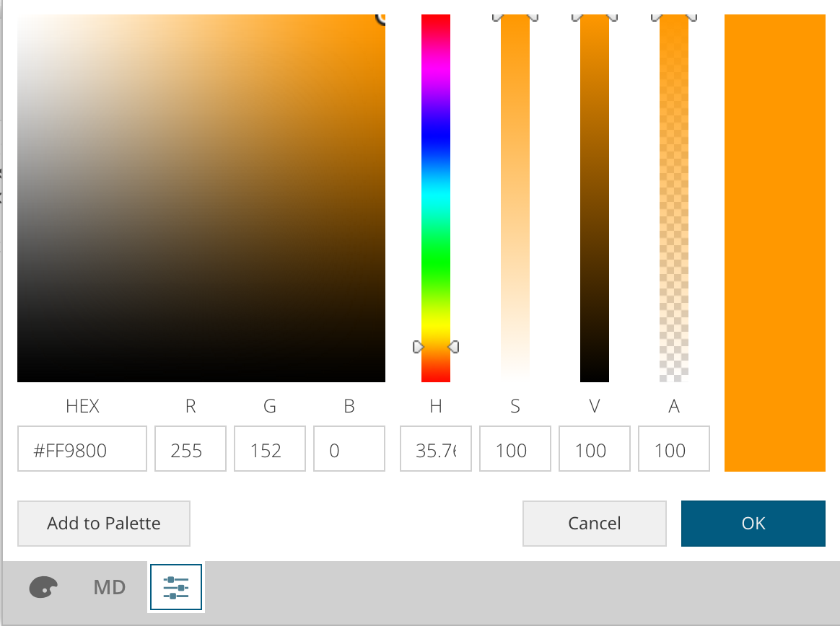
Task: Click the A alpha input showing 100
Action: (x=673, y=449)
